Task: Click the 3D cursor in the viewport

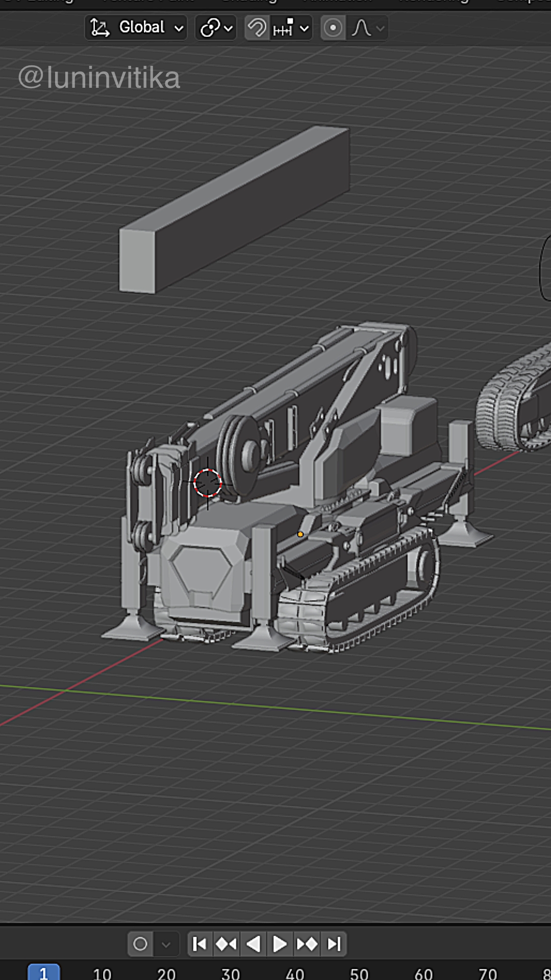Action: pyautogui.click(x=208, y=483)
